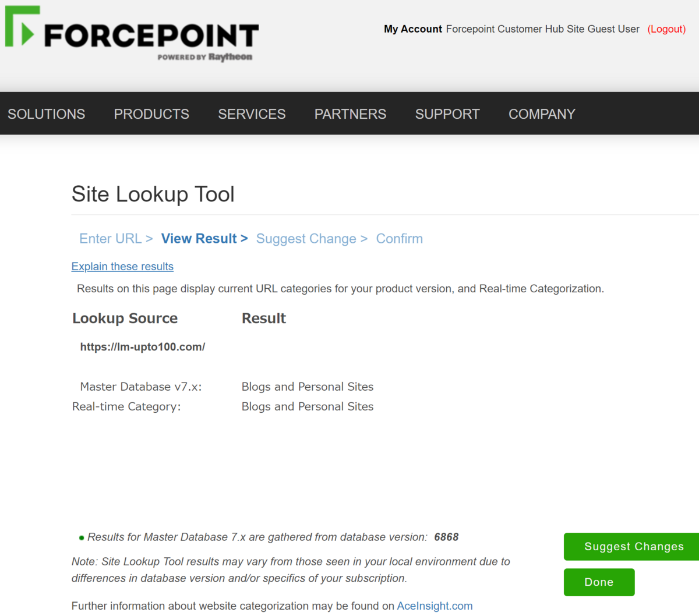Open the Company menu

(x=542, y=114)
